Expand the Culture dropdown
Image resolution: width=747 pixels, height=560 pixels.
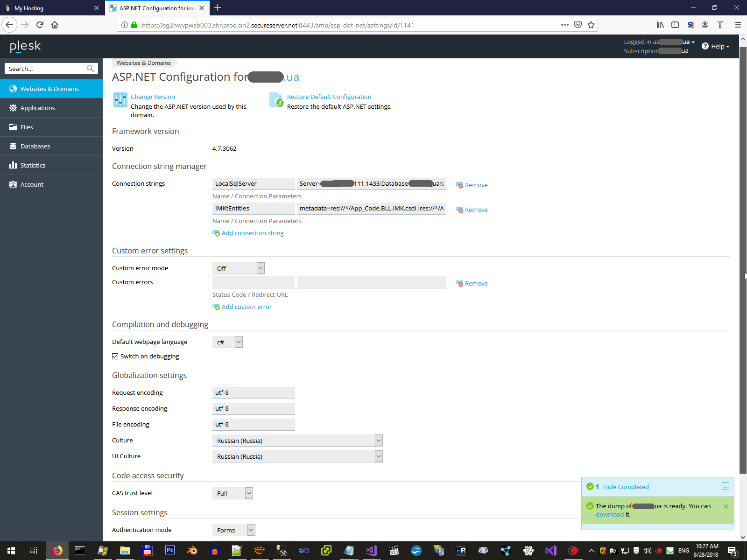297,441
